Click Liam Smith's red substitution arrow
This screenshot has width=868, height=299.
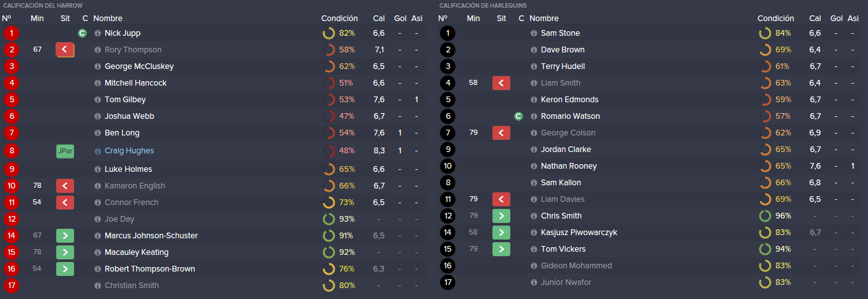coord(501,83)
